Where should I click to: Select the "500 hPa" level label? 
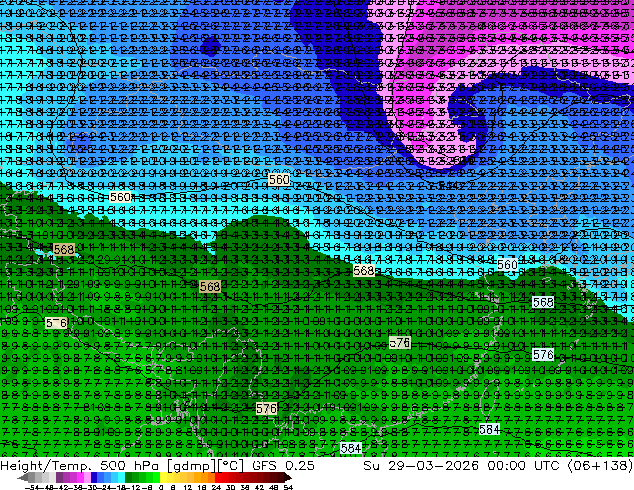click(130, 465)
